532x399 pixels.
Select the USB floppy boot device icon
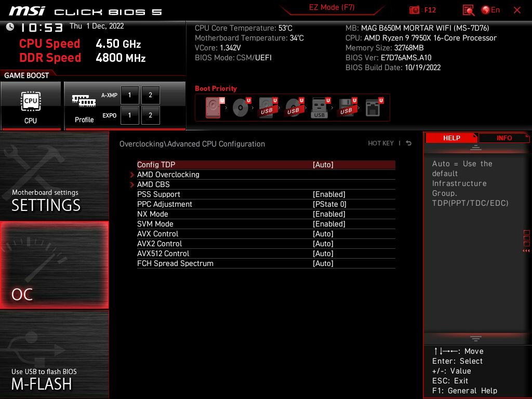[347, 108]
